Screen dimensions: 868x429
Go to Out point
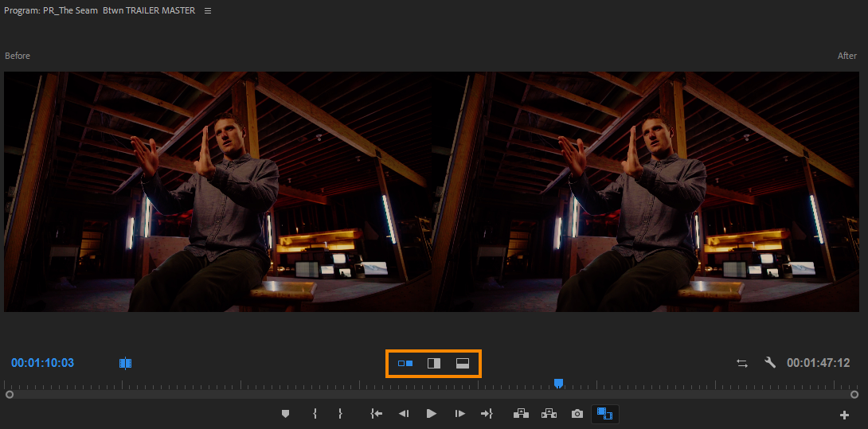[x=487, y=414]
